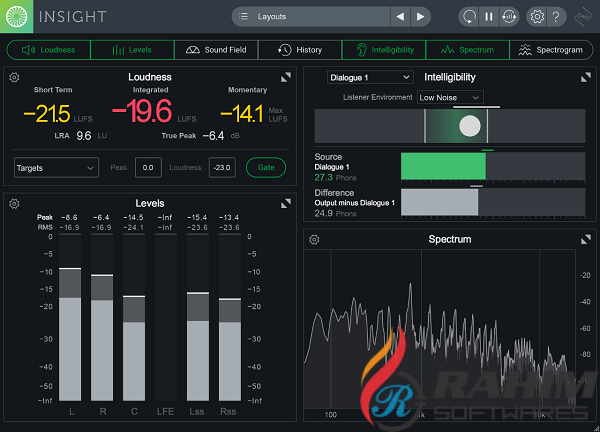
Task: Expand the Intelligibility panel to full view
Action: (x=585, y=78)
